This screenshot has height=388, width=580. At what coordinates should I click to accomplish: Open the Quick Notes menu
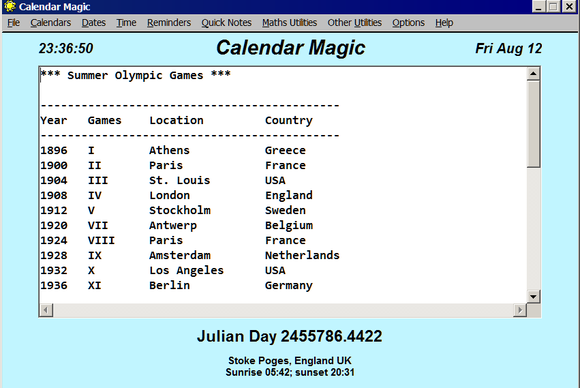[x=226, y=23]
